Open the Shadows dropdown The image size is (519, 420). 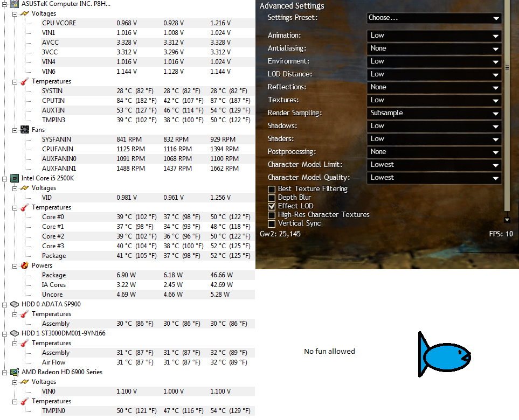(434, 125)
